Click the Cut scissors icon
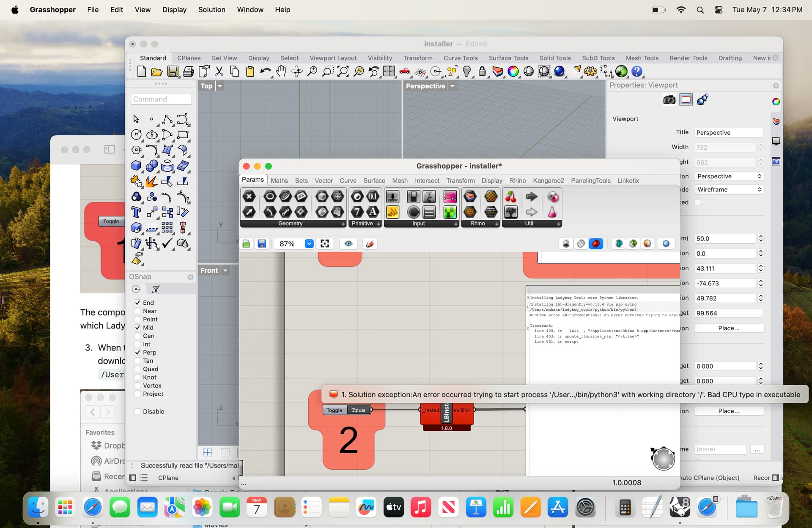 point(219,71)
